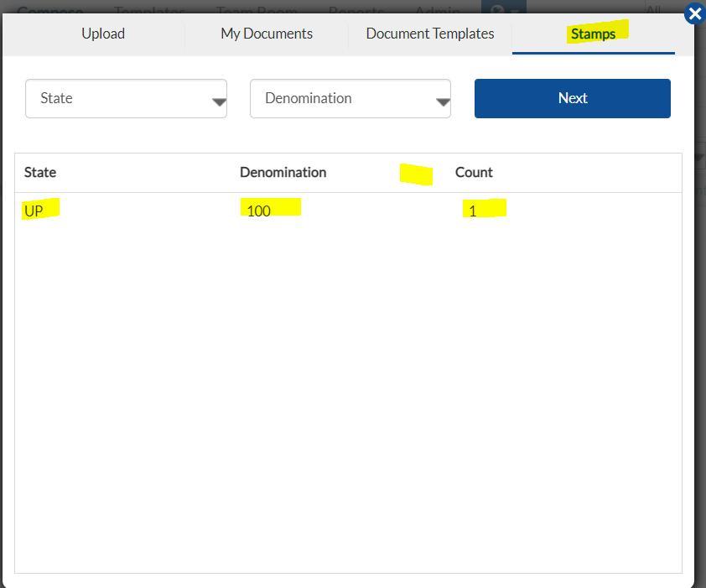Click the Count column header
706x588 pixels.
pyautogui.click(x=474, y=172)
